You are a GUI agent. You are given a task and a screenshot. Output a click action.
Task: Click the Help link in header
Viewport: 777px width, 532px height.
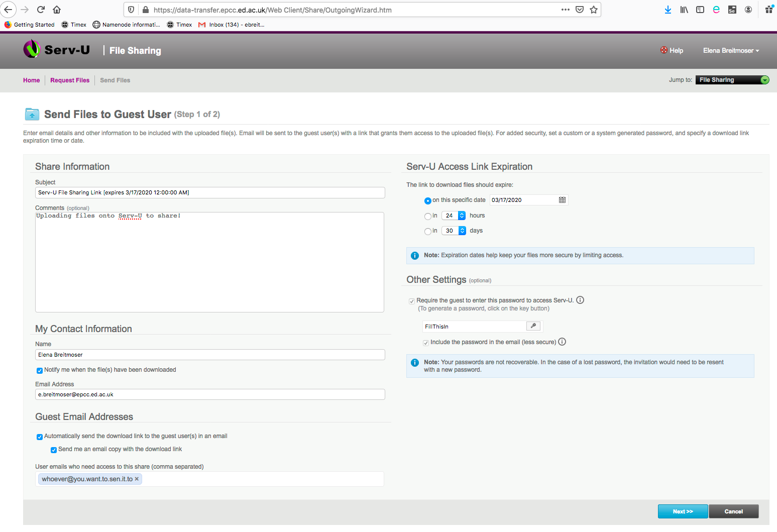point(676,50)
